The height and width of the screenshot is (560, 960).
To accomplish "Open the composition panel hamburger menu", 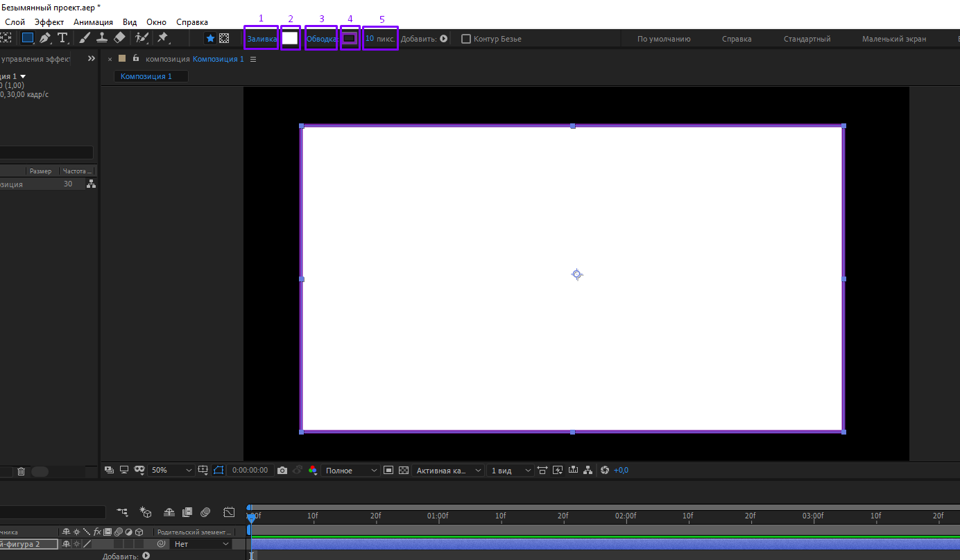I will pyautogui.click(x=253, y=59).
